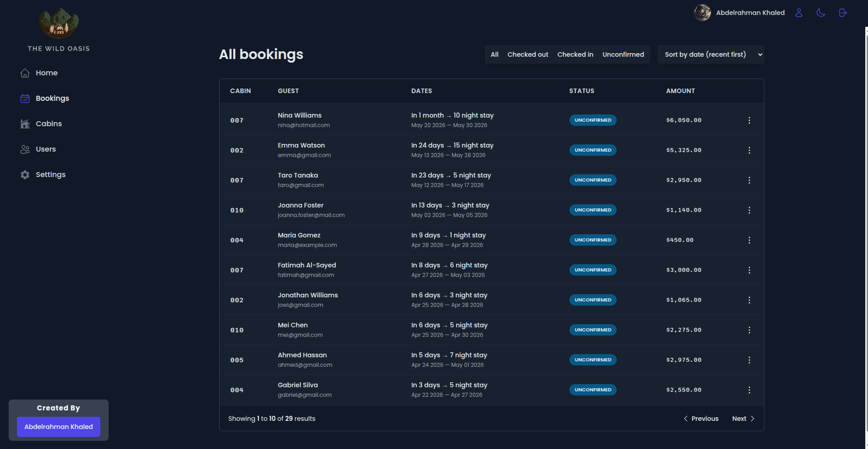The image size is (868, 449).
Task: Click the Bookings calendar icon in sidebar
Action: click(25, 99)
